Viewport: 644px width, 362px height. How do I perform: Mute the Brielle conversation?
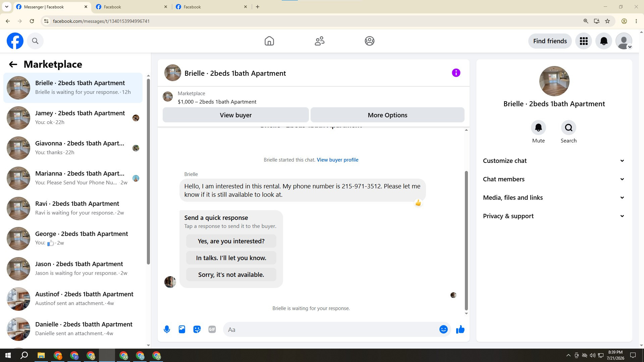[538, 128]
